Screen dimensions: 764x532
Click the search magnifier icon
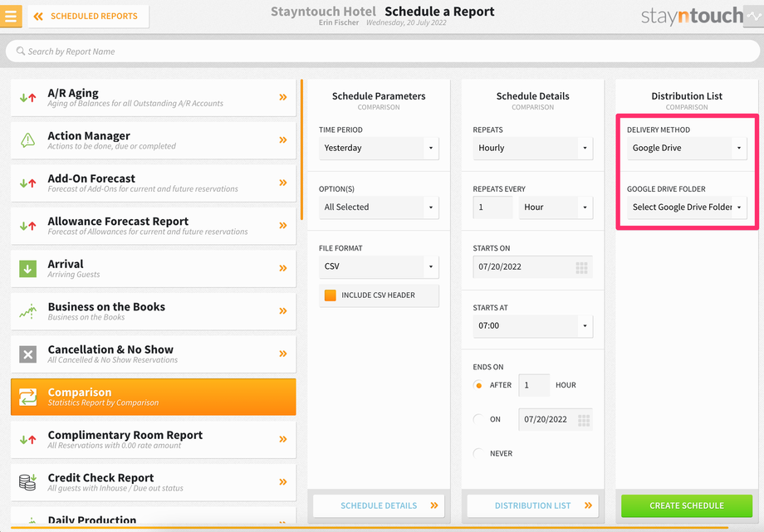21,51
